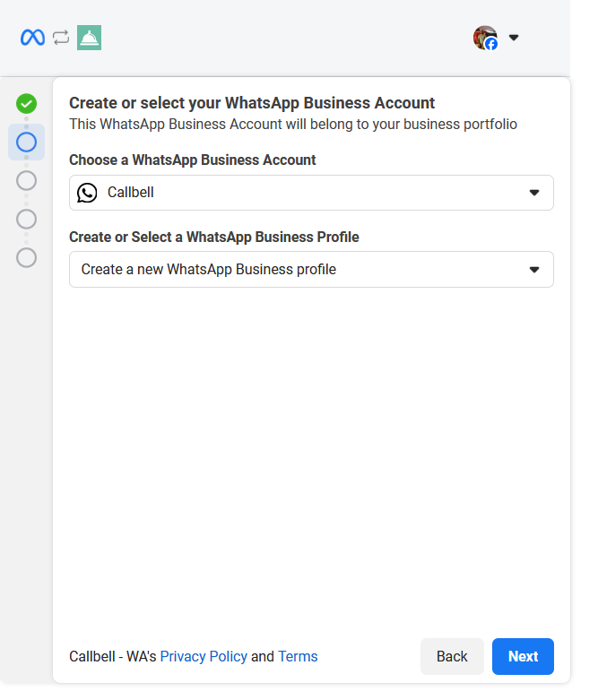Open the Callbell business account dropdown

pyautogui.click(x=311, y=193)
